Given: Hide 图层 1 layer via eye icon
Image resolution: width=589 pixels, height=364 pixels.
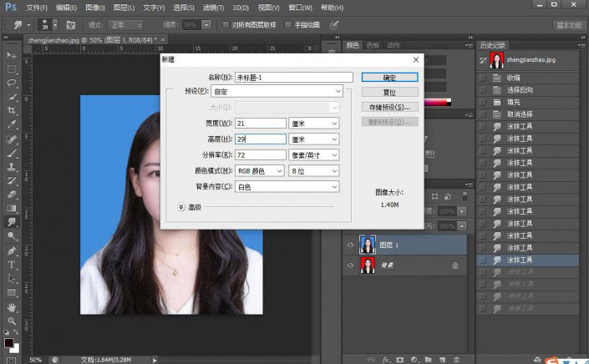Looking at the screenshot, I should pos(350,245).
